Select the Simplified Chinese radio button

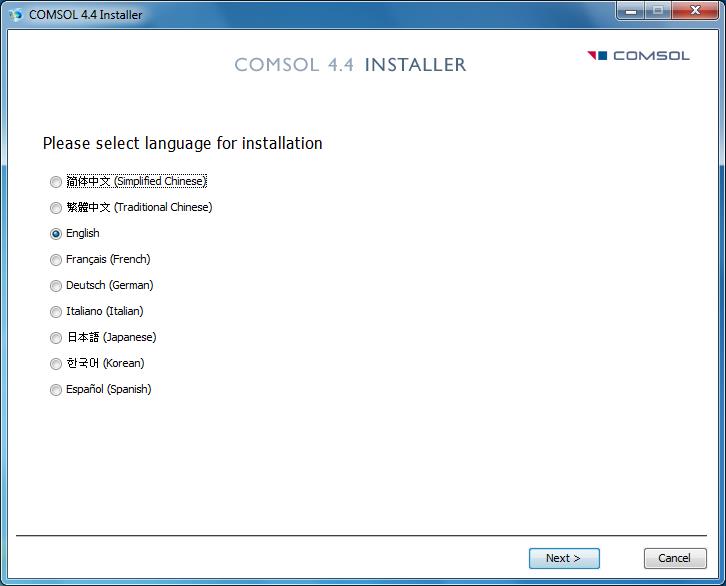[x=56, y=182]
